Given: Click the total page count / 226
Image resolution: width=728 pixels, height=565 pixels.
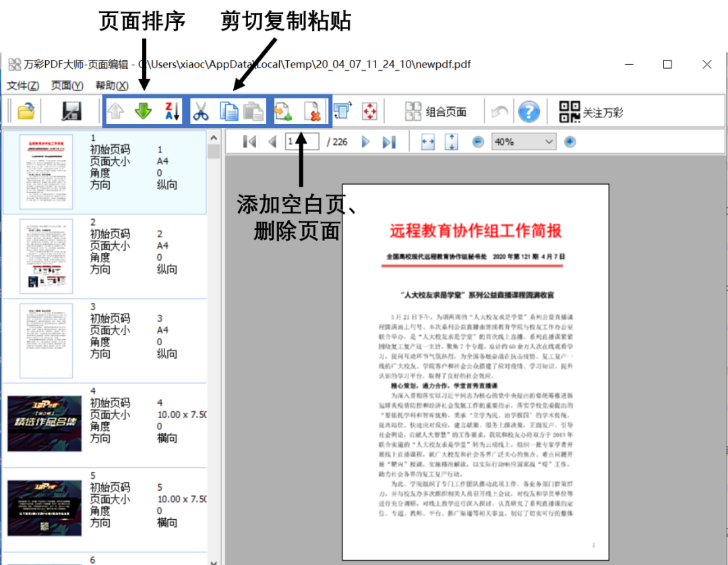Looking at the screenshot, I should coord(337,142).
